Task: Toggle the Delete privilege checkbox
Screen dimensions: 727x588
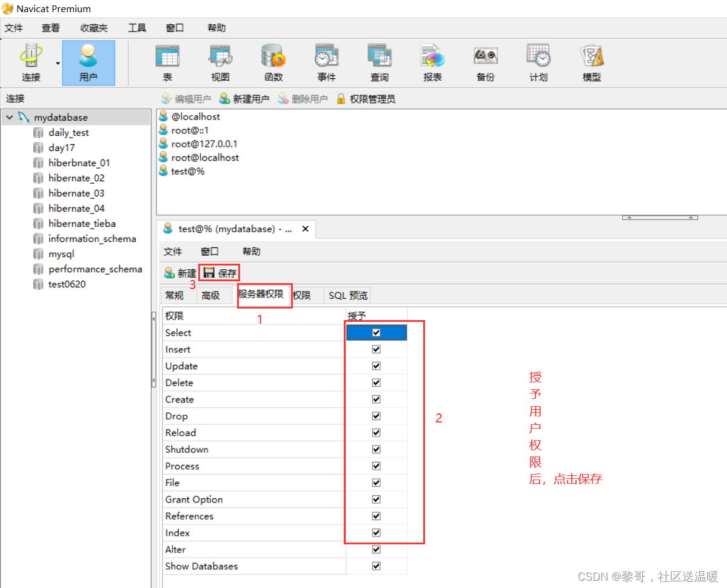Action: tap(376, 383)
